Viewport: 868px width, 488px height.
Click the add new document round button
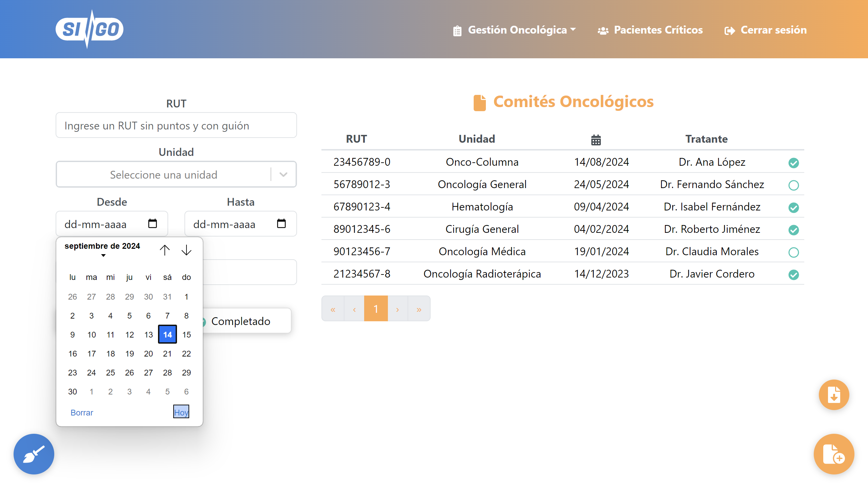[834, 454]
